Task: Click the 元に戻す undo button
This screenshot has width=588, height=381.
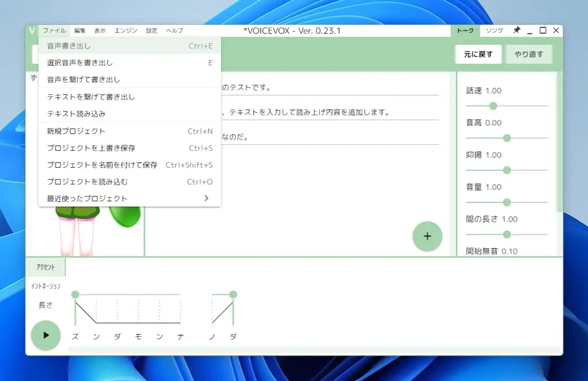Action: (478, 54)
